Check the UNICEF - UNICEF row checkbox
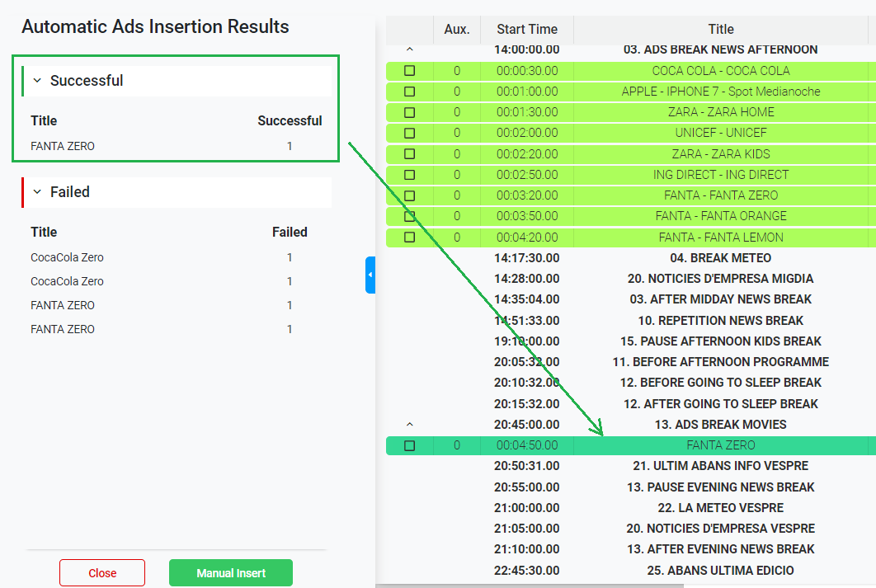876x588 pixels. point(410,133)
